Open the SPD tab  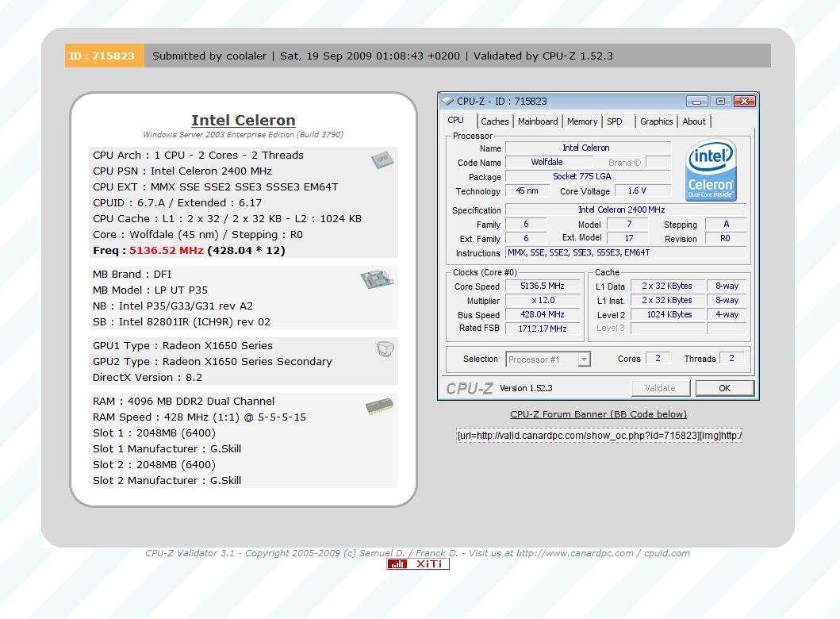pos(615,121)
